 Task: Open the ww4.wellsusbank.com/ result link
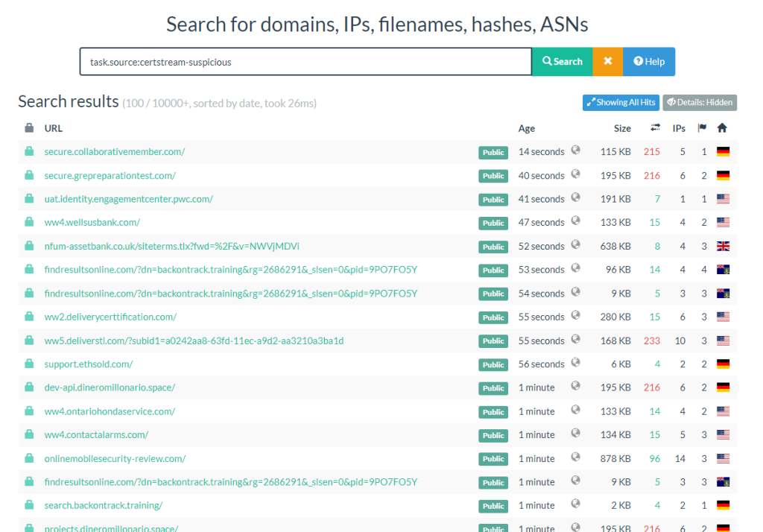[x=92, y=223]
